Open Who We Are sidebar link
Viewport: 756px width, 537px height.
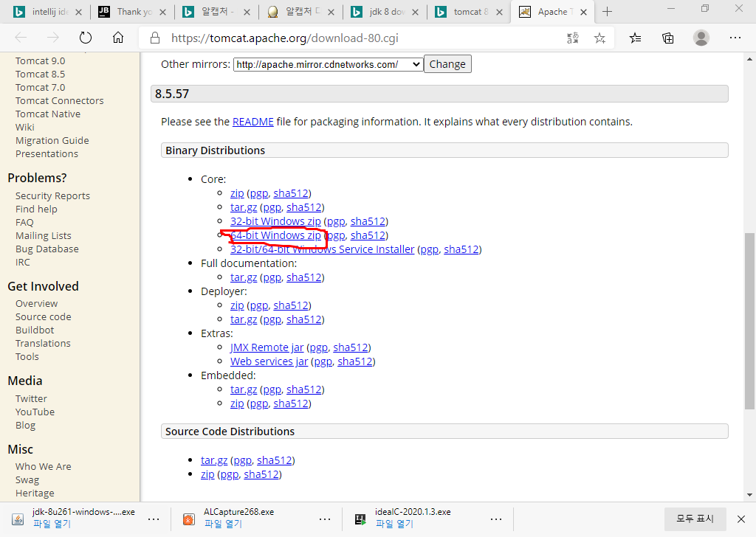[44, 467]
